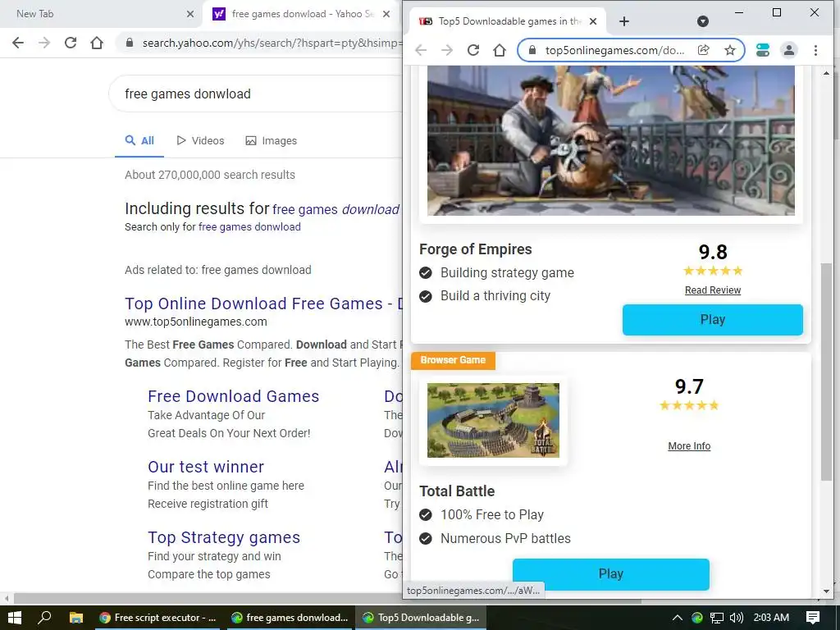Open File Explorer from the taskbar

pyautogui.click(x=76, y=618)
